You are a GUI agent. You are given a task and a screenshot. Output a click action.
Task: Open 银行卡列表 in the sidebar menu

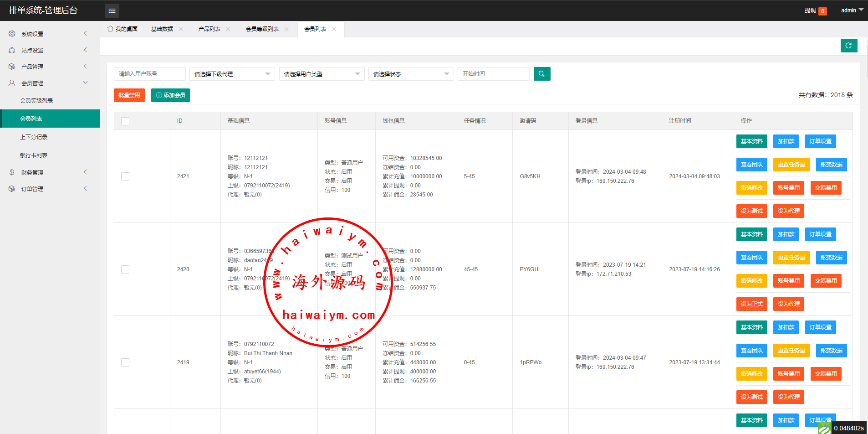tap(34, 155)
